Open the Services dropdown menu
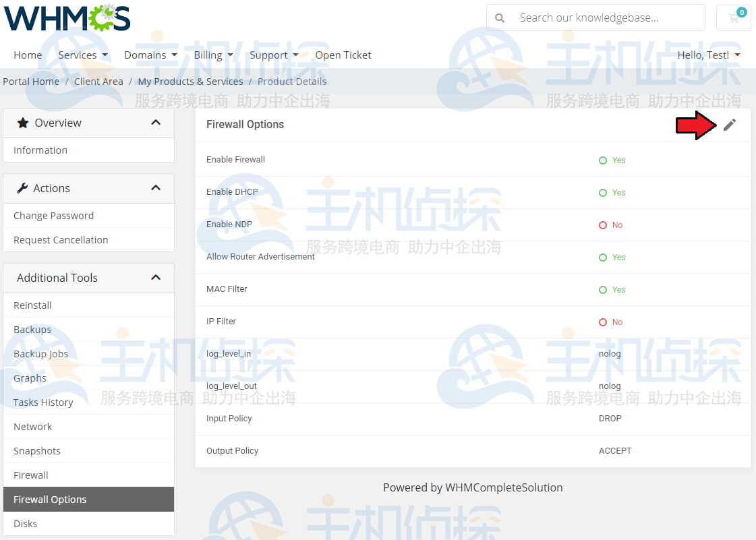 click(82, 55)
